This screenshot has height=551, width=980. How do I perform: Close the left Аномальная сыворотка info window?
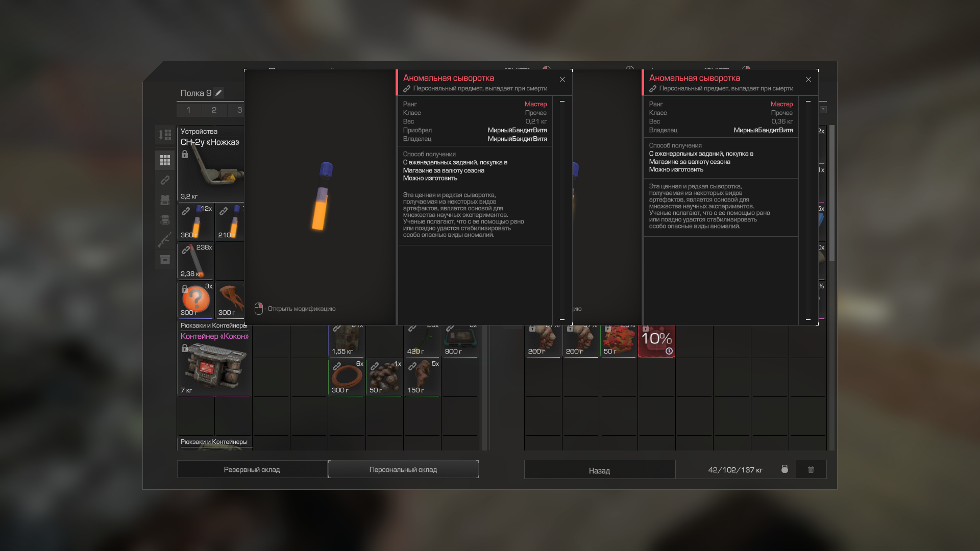click(562, 80)
